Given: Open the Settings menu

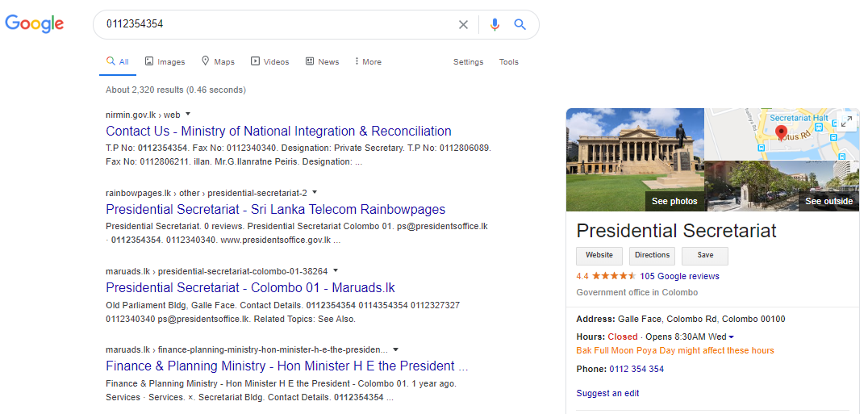Looking at the screenshot, I should (469, 62).
